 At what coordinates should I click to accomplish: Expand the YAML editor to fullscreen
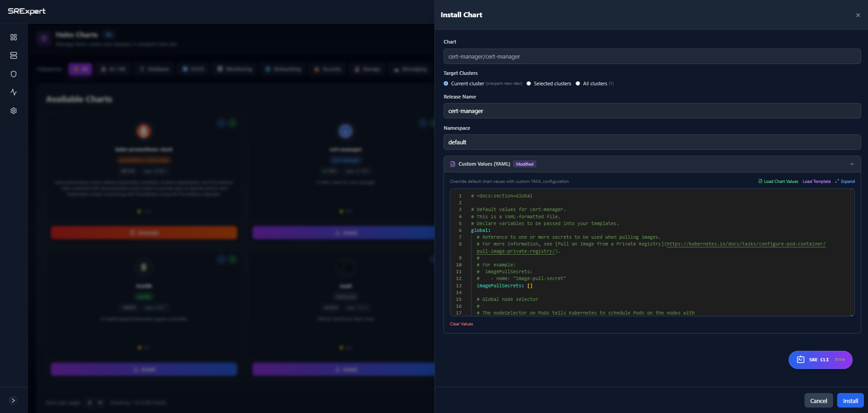tap(845, 182)
